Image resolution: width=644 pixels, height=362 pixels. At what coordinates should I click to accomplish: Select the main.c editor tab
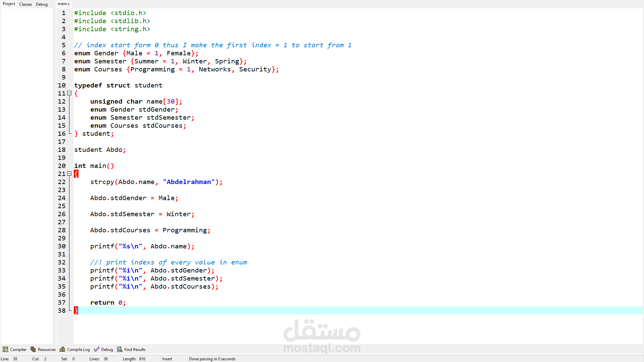click(64, 4)
